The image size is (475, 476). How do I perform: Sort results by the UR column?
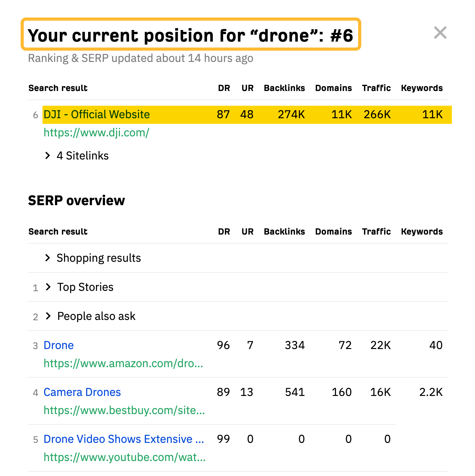click(247, 231)
